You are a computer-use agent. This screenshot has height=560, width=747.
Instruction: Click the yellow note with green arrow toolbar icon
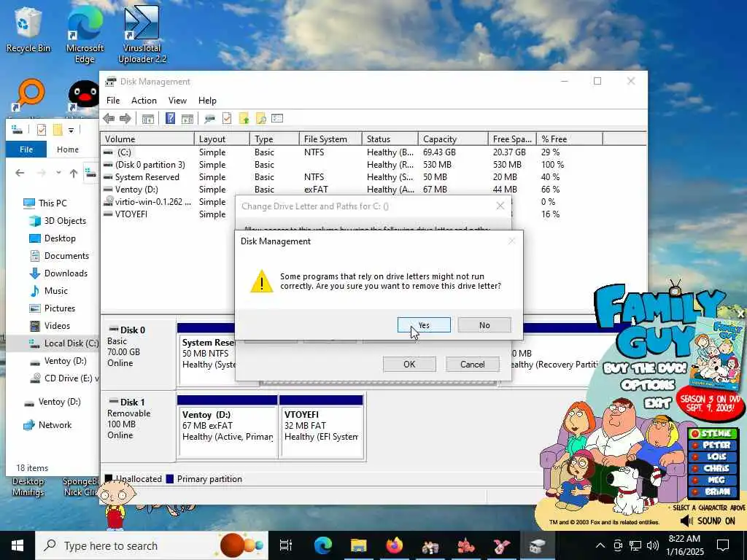[x=244, y=119]
